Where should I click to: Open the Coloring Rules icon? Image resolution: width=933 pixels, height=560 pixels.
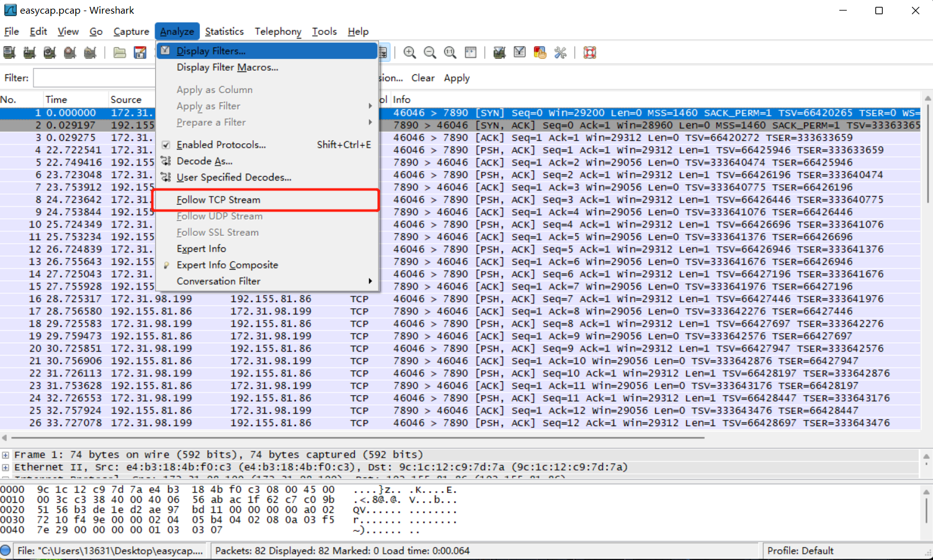(540, 52)
